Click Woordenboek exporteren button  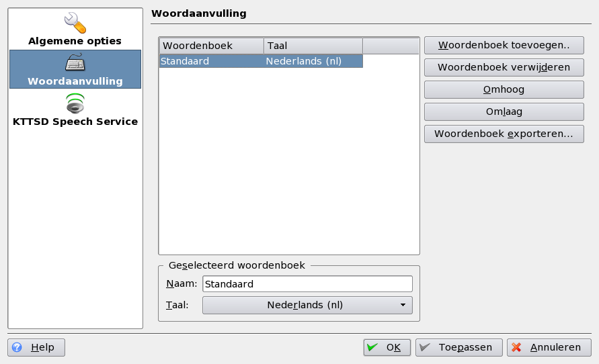504,134
